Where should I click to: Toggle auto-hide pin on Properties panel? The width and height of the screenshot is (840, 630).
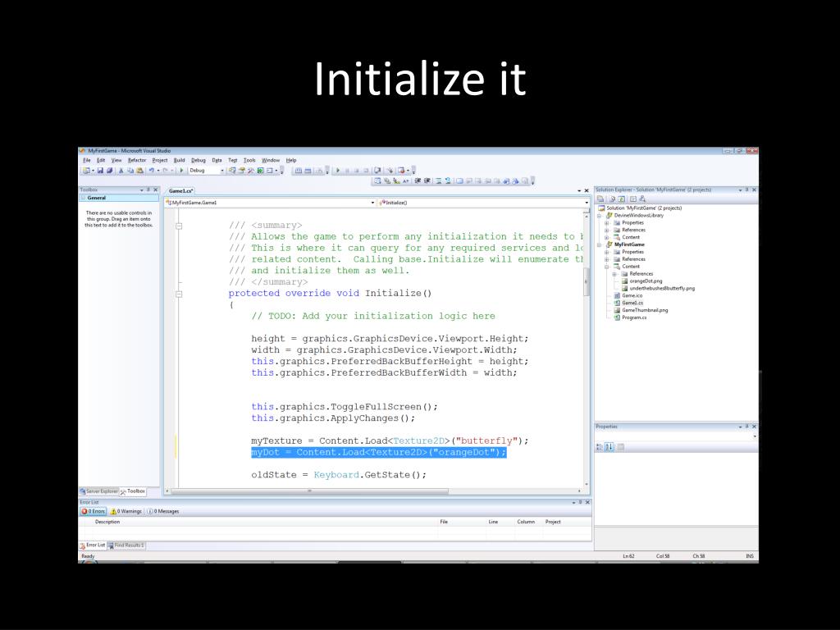tap(746, 427)
